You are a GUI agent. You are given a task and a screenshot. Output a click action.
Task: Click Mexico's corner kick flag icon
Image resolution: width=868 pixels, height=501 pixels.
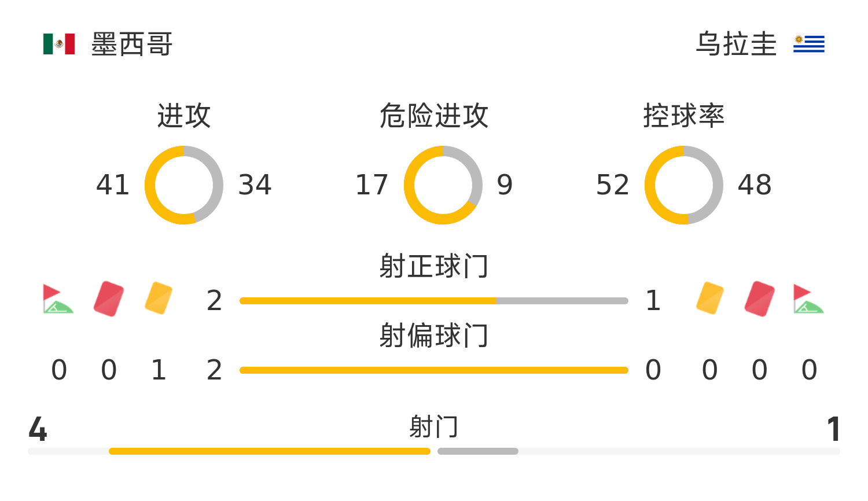(57, 299)
